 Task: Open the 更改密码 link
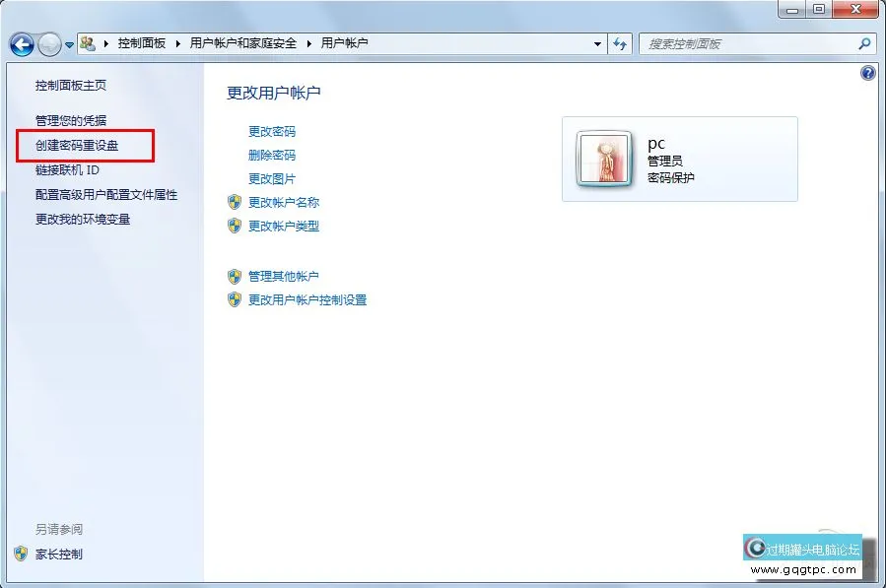coord(272,131)
